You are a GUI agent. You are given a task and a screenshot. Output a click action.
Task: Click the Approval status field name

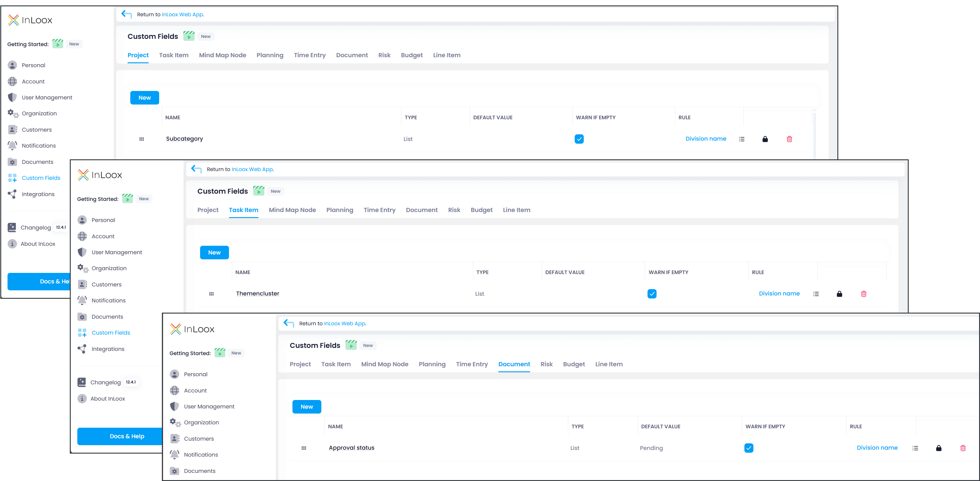(351, 448)
